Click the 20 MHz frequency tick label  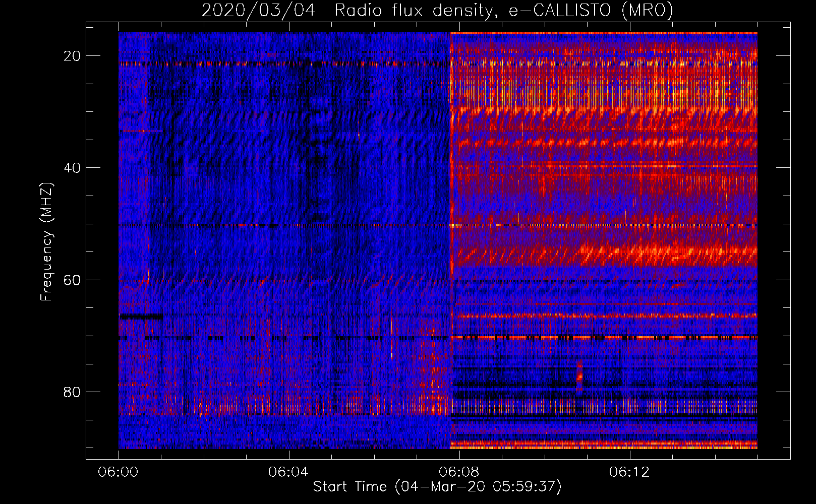click(x=72, y=56)
